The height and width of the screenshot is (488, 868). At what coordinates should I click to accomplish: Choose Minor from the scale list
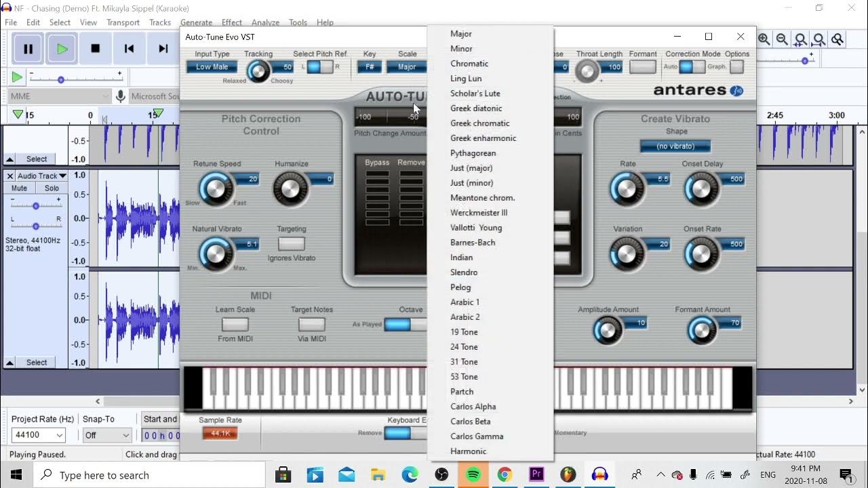pos(461,49)
